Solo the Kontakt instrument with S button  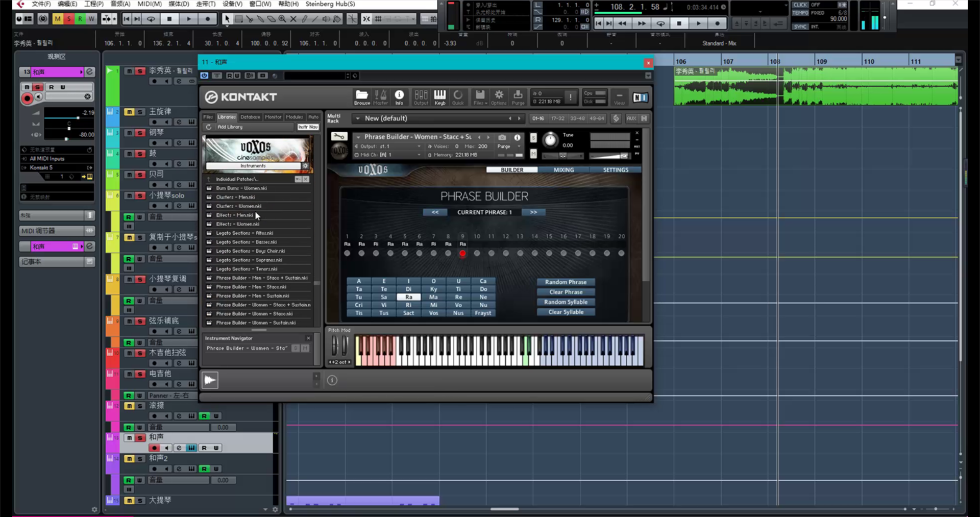click(x=533, y=138)
